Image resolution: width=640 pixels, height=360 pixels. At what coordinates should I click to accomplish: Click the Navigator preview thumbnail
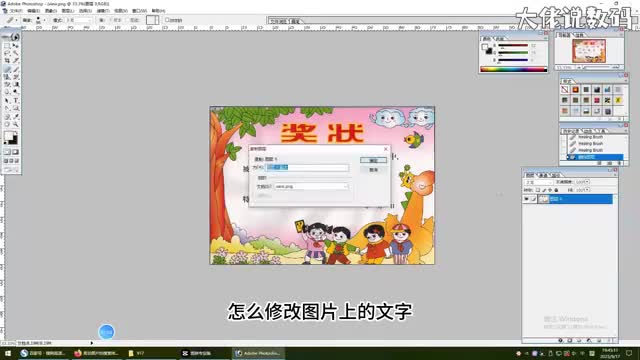pos(589,51)
